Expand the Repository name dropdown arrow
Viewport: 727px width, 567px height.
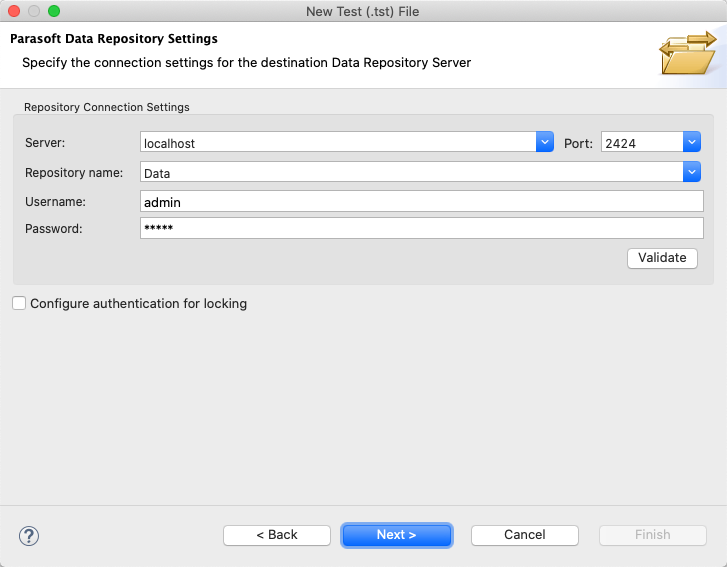(691, 172)
